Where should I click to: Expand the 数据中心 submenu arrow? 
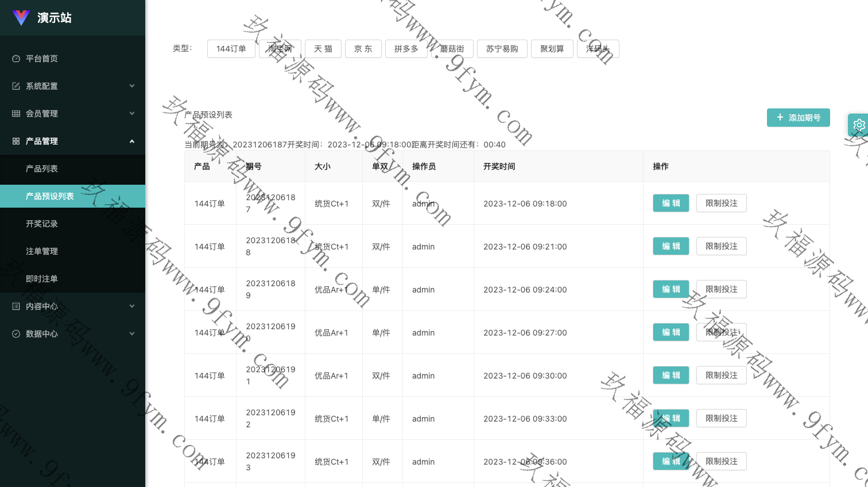coord(132,334)
